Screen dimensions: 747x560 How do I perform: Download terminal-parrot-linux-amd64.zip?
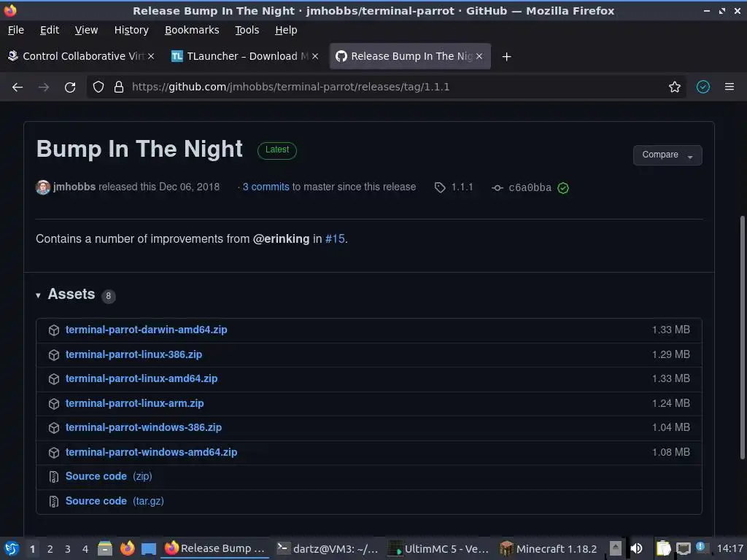[x=142, y=378]
